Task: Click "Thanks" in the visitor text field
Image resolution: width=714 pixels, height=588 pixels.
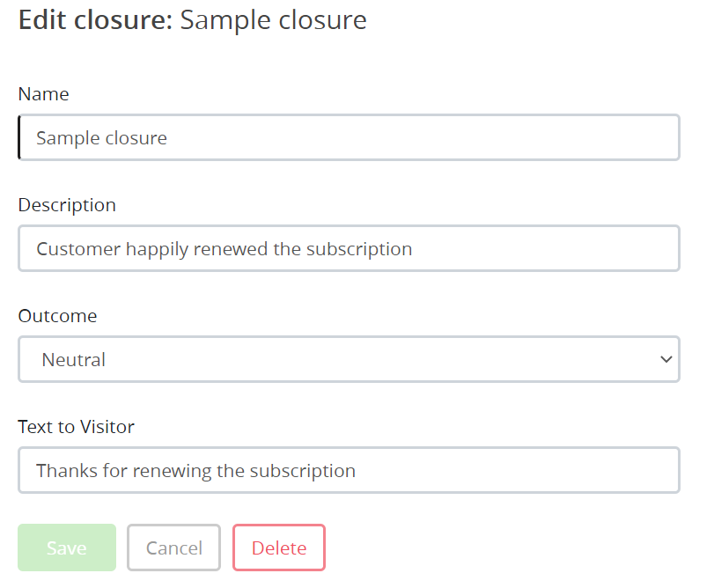Action: (x=67, y=471)
